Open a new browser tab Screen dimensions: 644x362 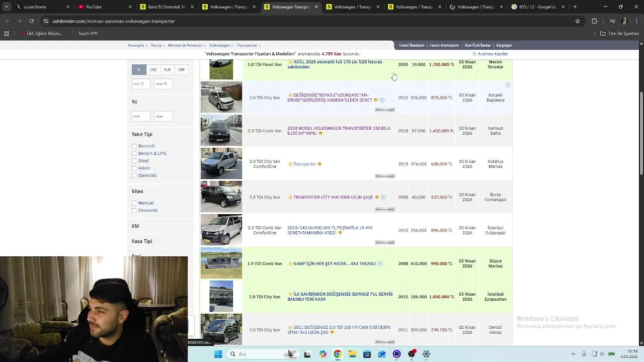(x=575, y=7)
